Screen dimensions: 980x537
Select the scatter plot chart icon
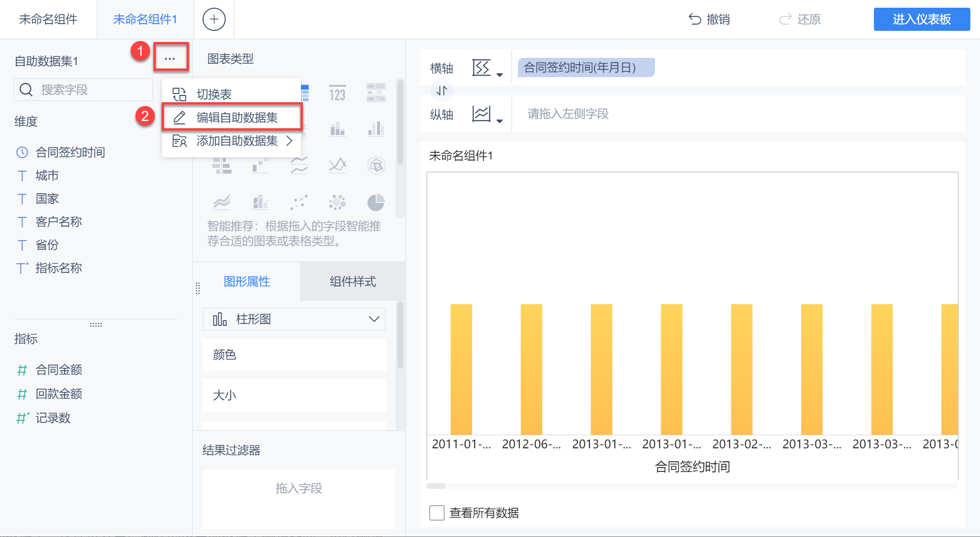(x=299, y=202)
